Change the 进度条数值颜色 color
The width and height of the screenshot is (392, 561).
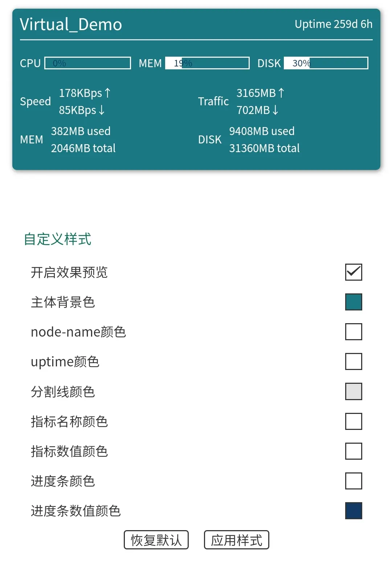(x=354, y=510)
